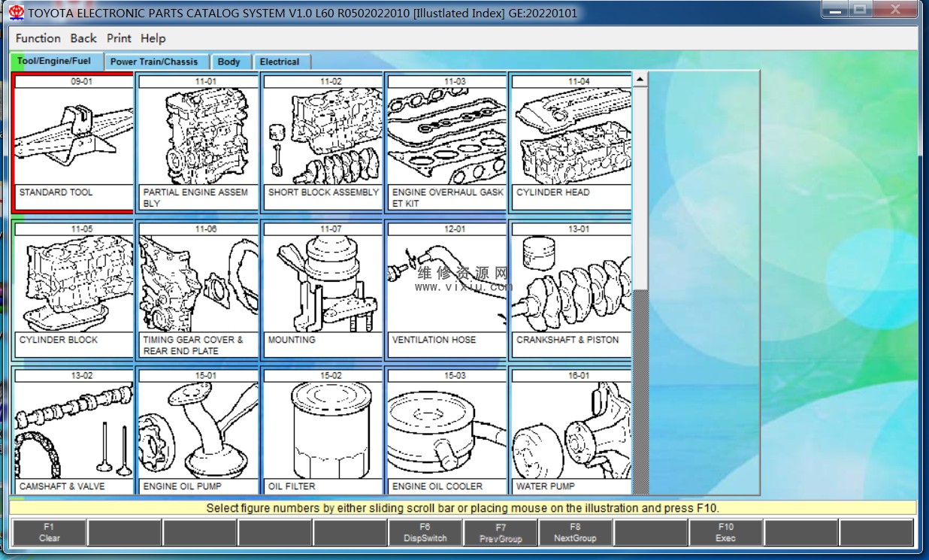Open the Electrical tab
Screen dimensions: 929x560
pyautogui.click(x=280, y=62)
